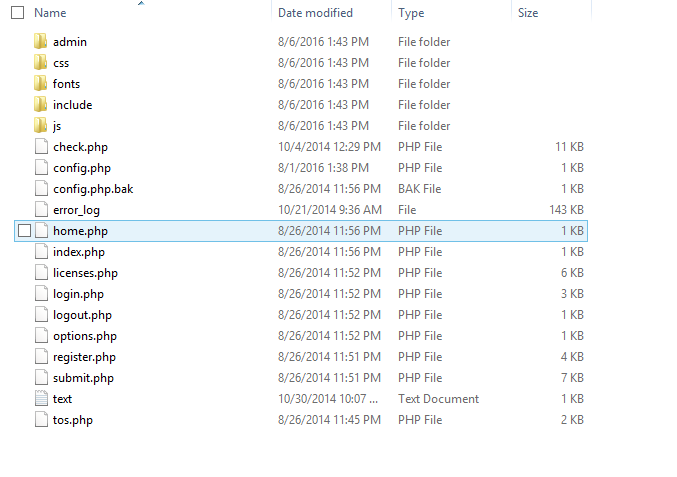
Task: Click date 10/21/2014 9:36 AM
Action: tap(330, 210)
